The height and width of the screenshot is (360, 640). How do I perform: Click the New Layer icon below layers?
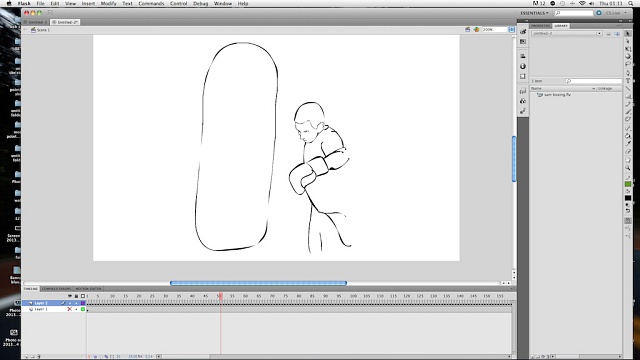(x=27, y=356)
